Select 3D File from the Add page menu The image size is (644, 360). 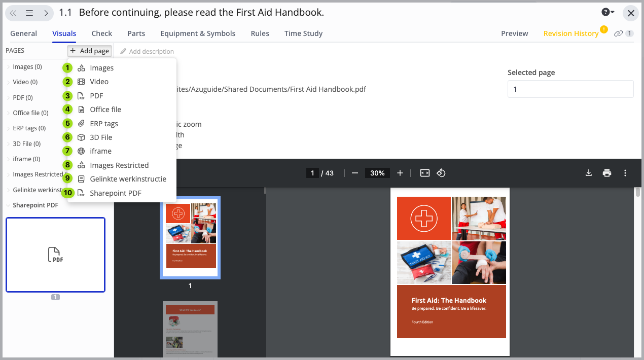(101, 137)
